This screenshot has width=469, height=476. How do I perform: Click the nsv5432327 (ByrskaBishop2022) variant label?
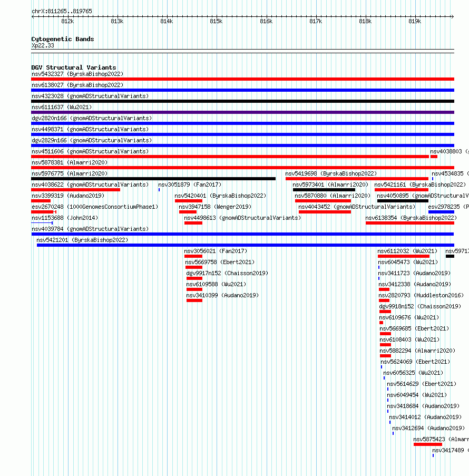77,74
